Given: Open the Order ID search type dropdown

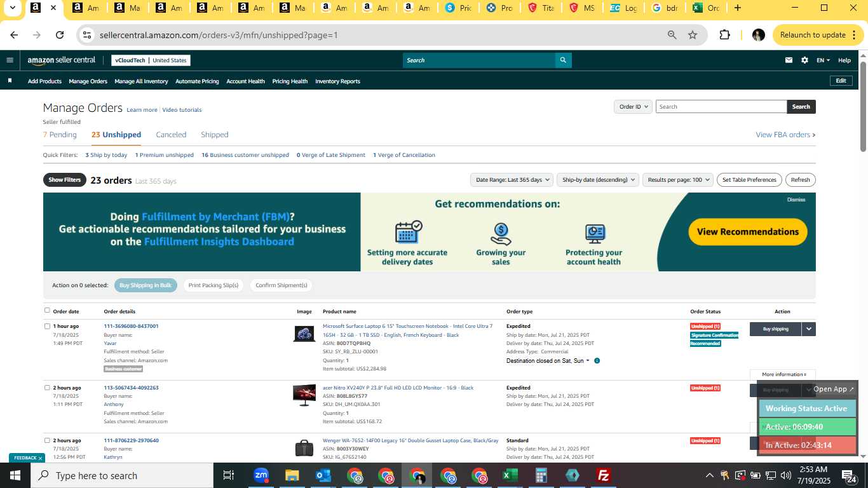Looking at the screenshot, I should 633,107.
